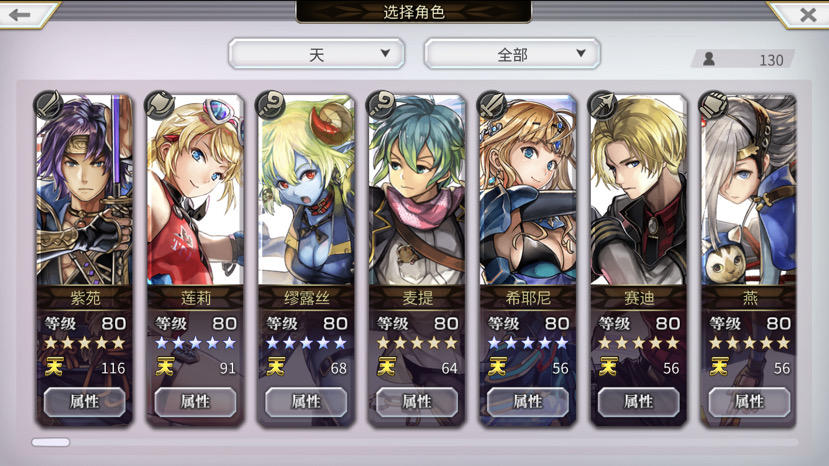Image resolution: width=829 pixels, height=466 pixels.
Task: Click the staff class icon on 麦提 card
Action: coord(381,105)
